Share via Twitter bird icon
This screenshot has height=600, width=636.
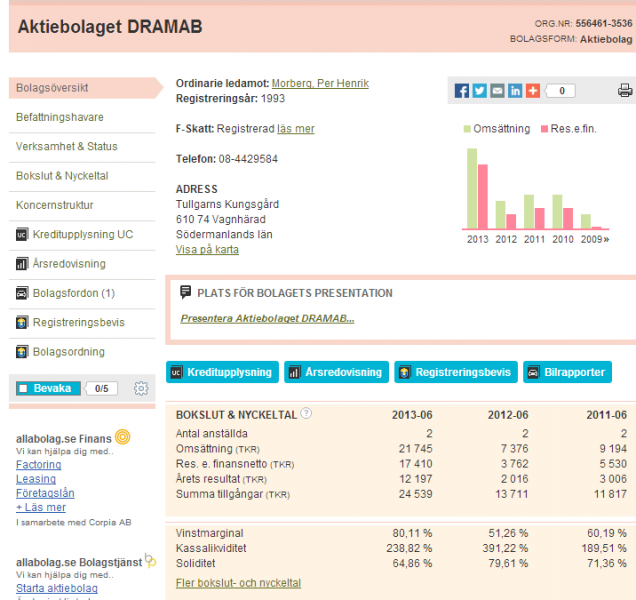tap(479, 90)
